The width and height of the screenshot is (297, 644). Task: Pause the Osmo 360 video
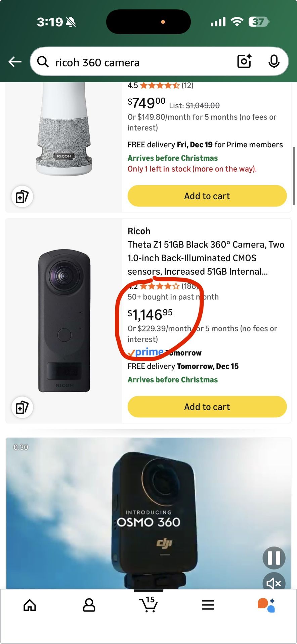click(x=274, y=557)
